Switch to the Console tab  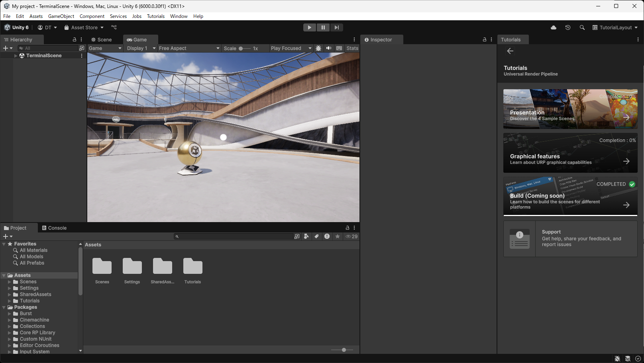(x=55, y=228)
